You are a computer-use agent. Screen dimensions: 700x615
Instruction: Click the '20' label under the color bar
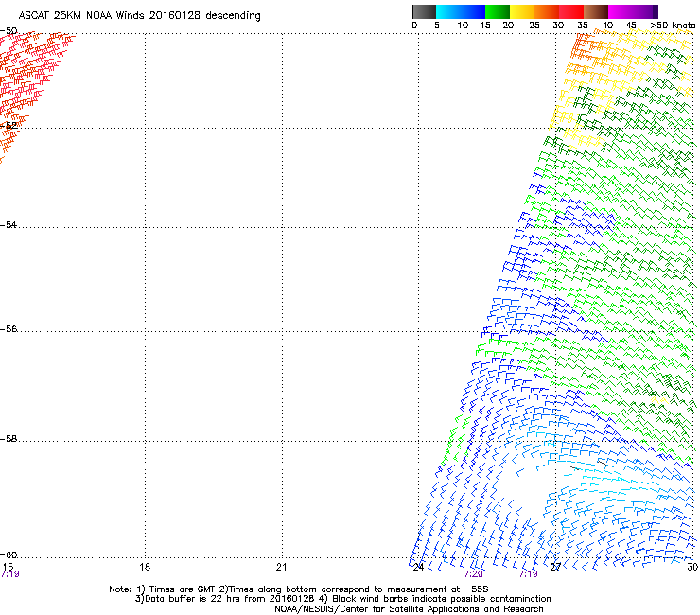pos(508,26)
